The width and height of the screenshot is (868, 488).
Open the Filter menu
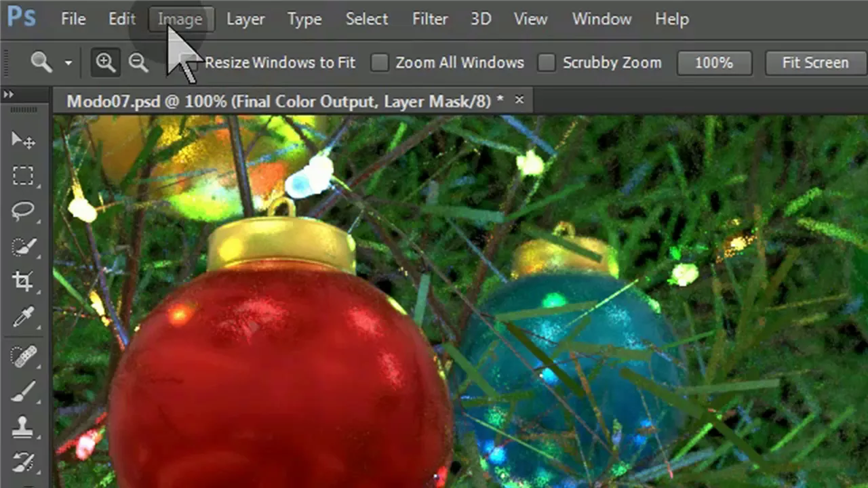pyautogui.click(x=430, y=19)
